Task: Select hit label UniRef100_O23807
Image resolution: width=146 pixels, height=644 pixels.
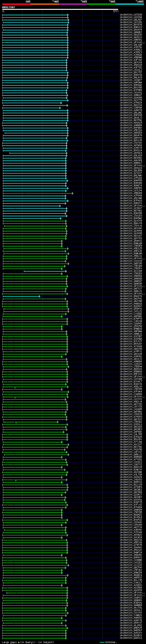Action: pyautogui.click(x=131, y=208)
